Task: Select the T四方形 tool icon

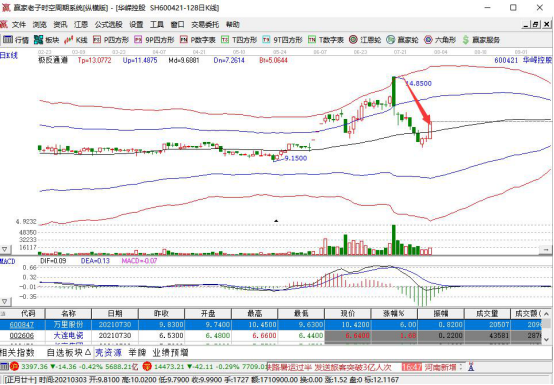Action: click(x=225, y=40)
